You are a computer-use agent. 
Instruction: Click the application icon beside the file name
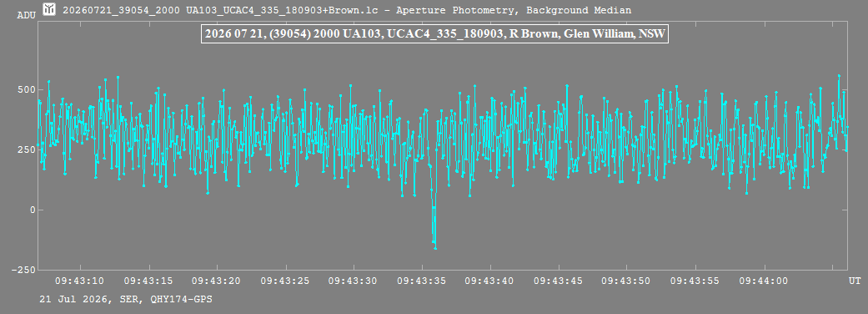49,9
